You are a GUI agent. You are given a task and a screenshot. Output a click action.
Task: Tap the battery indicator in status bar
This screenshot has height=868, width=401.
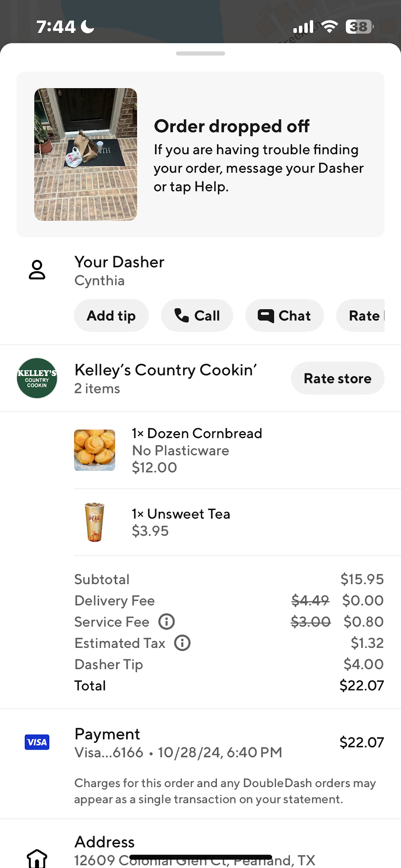(359, 27)
